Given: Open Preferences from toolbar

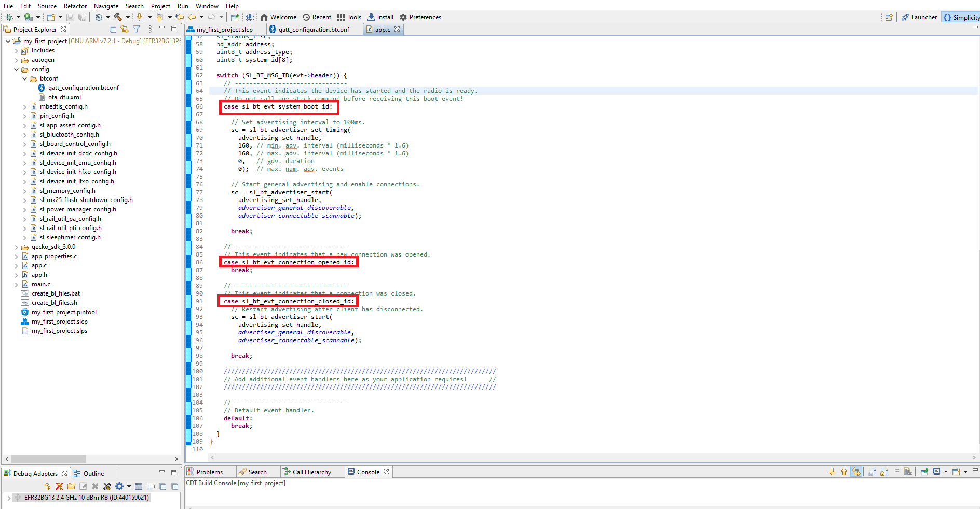Looking at the screenshot, I should [420, 17].
